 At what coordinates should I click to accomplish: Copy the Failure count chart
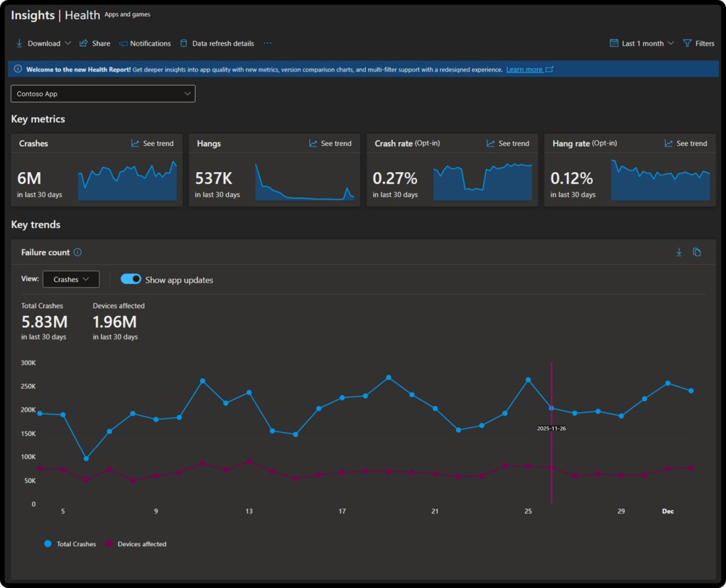(x=697, y=252)
